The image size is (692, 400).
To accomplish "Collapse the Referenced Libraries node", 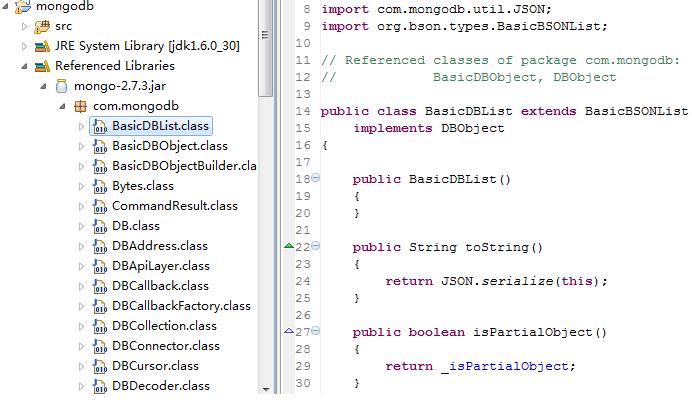I will coord(24,66).
